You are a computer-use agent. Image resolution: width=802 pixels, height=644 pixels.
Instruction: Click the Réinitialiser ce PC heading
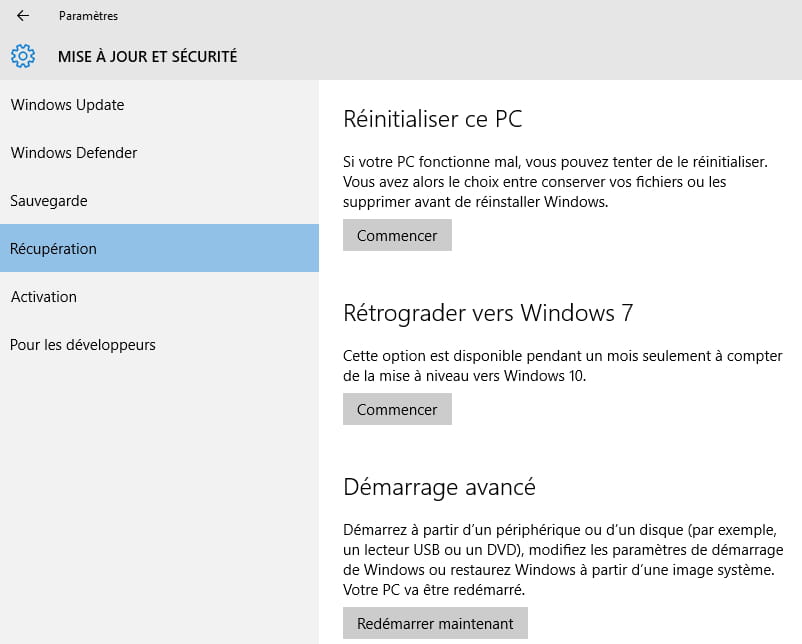[x=432, y=119]
